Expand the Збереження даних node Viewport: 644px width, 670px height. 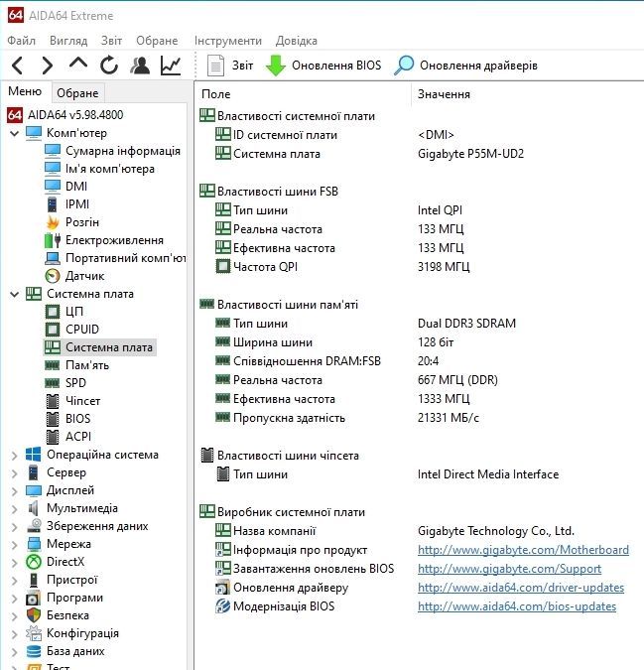coord(15,527)
